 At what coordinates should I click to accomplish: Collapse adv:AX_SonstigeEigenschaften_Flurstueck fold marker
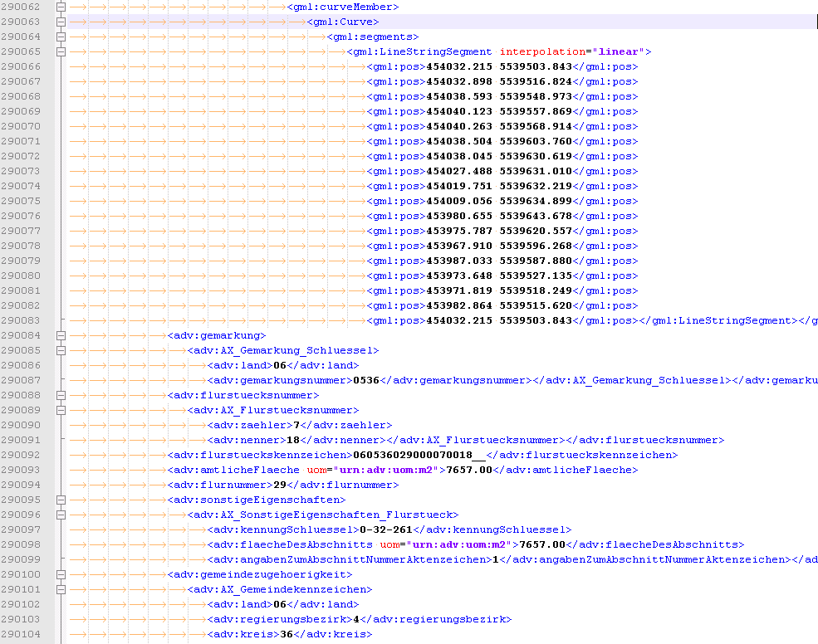pos(61,515)
